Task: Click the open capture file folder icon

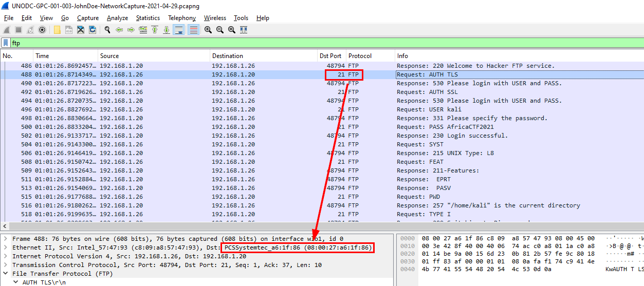Action: (57, 30)
